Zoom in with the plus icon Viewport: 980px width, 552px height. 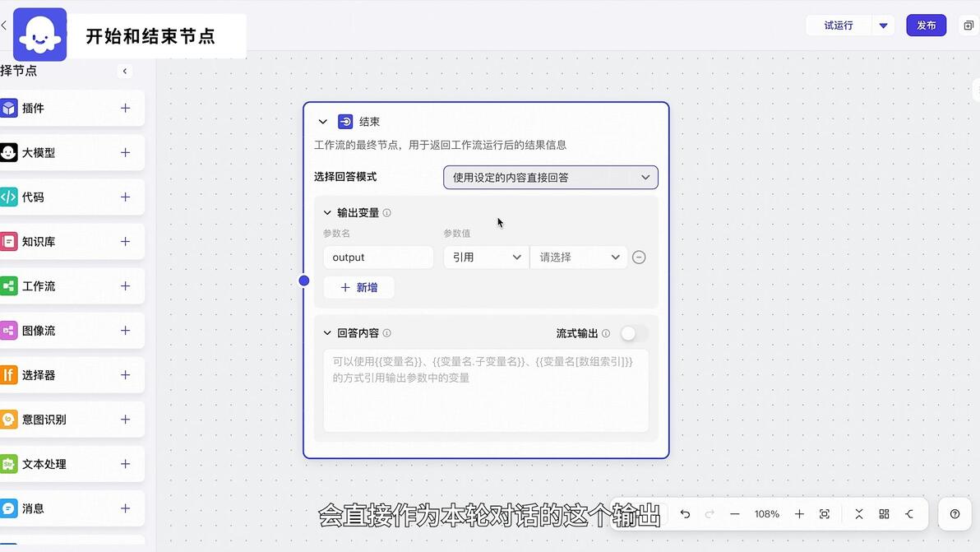click(x=799, y=514)
